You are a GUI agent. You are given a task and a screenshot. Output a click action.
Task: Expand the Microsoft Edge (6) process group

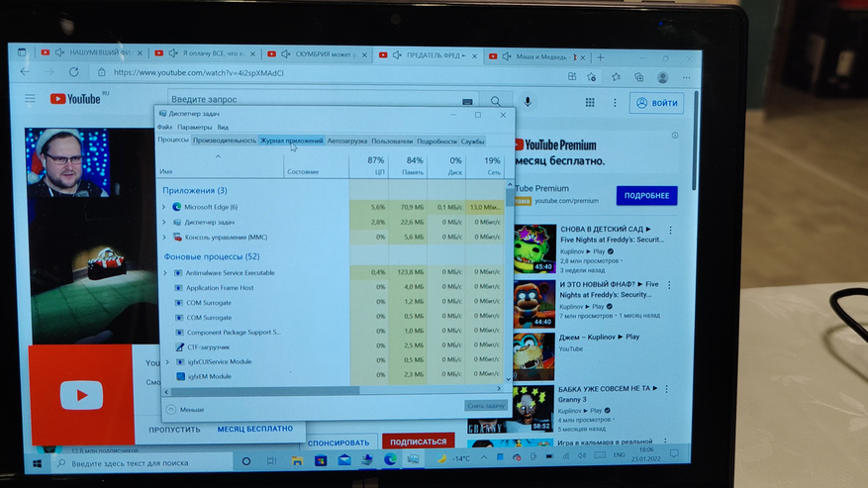coord(164,207)
